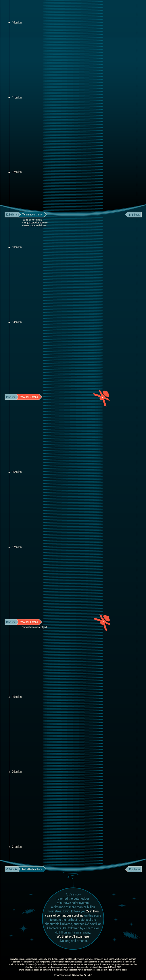Click the End of heliosphere label tag
The image size is (146, 980).
33,869
